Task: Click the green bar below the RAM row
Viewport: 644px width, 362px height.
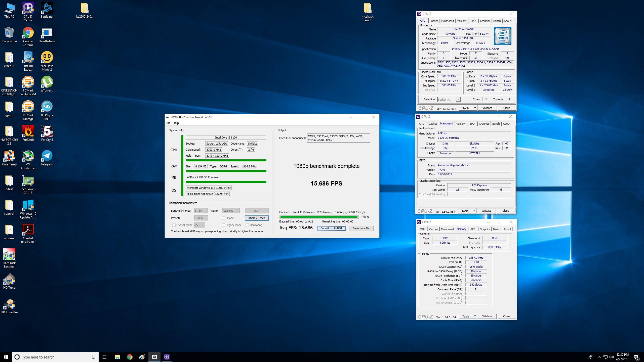Action: [x=226, y=171]
